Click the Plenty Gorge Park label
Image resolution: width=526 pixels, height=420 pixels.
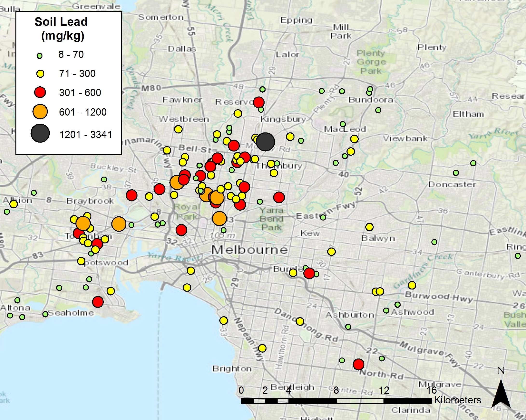point(371,62)
